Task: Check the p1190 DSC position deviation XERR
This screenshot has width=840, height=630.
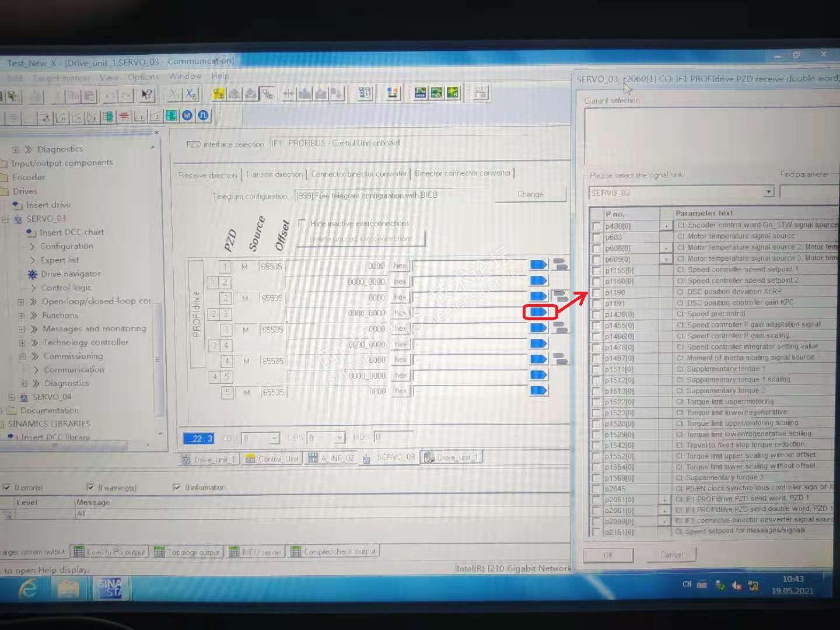Action: (x=596, y=292)
